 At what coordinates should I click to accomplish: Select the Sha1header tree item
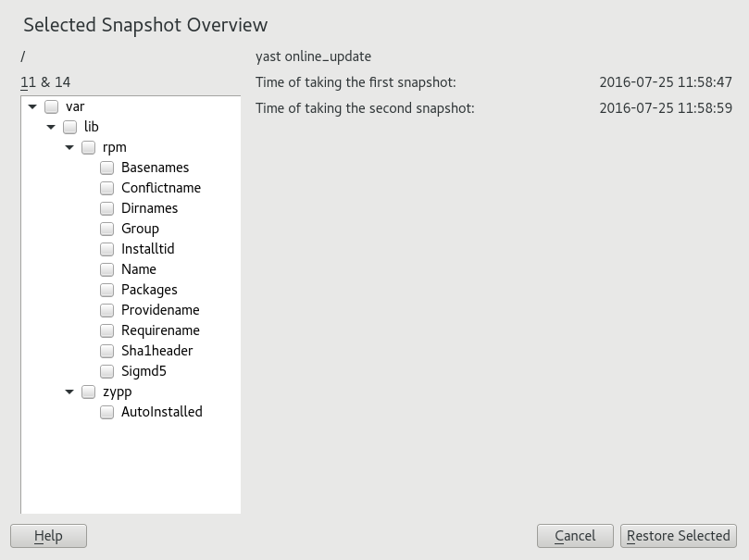156,351
